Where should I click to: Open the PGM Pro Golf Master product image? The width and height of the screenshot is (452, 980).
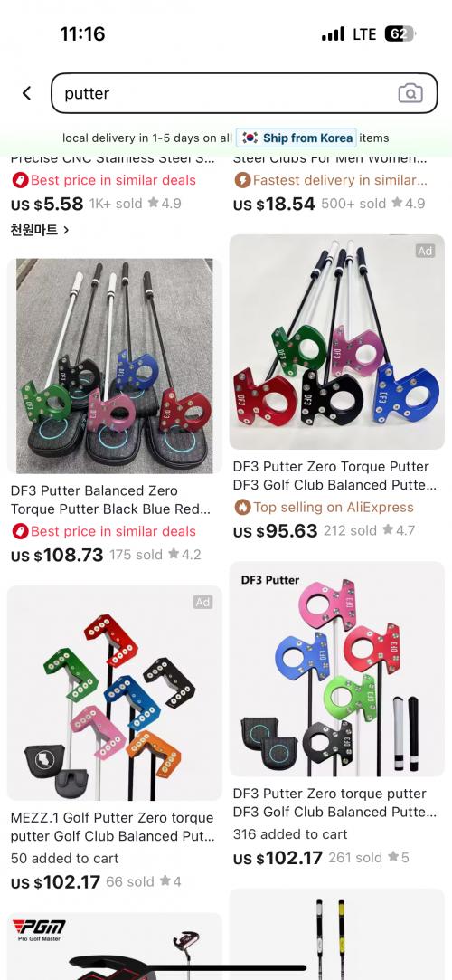pyautogui.click(x=114, y=947)
